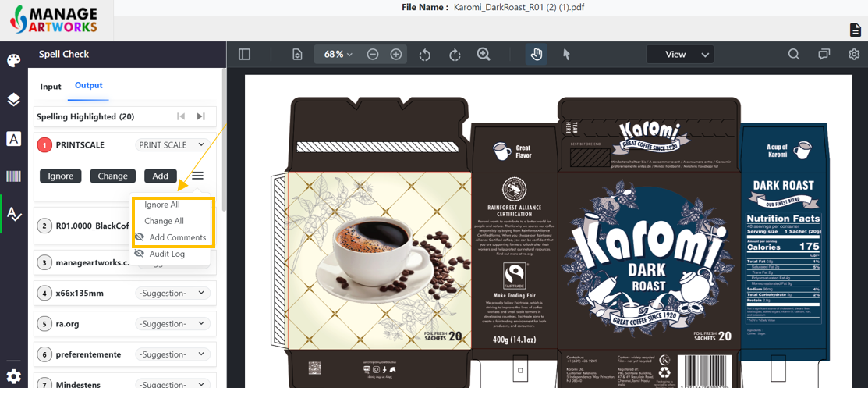Image resolution: width=868 pixels, height=395 pixels.
Task: Switch to the Output tab
Action: (89, 85)
